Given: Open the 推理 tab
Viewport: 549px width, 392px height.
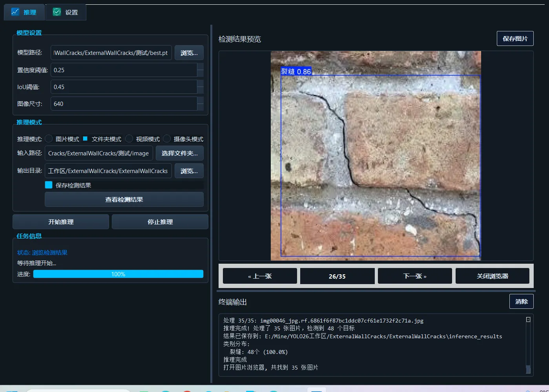Looking at the screenshot, I should point(24,12).
